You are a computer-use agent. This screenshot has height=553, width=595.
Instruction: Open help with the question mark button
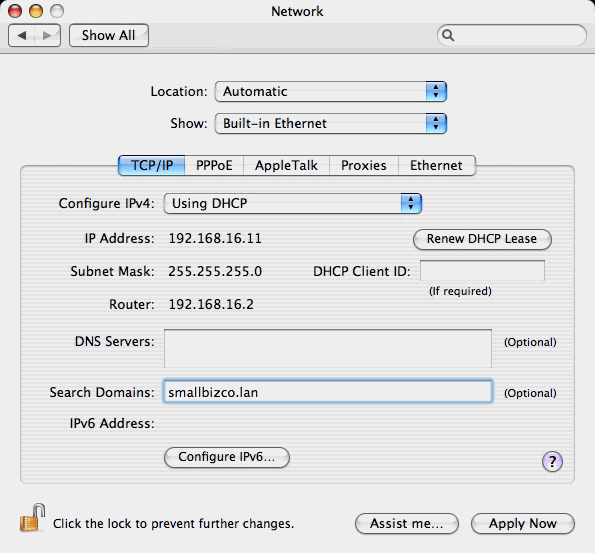552,462
